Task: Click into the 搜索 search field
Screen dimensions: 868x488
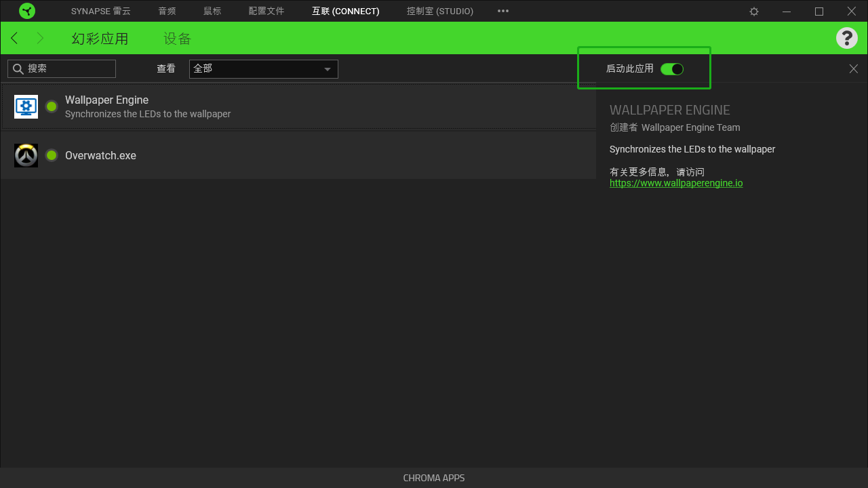Action: click(x=62, y=68)
